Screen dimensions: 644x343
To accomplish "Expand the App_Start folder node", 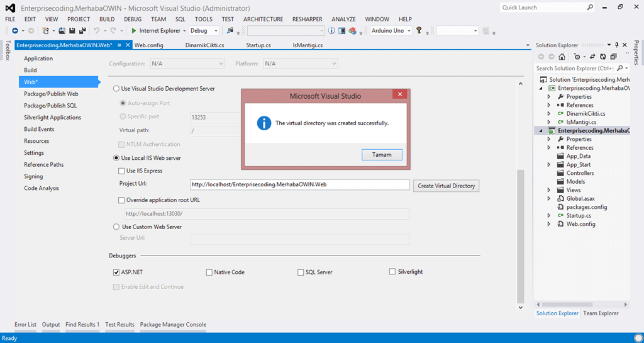I will 549,165.
